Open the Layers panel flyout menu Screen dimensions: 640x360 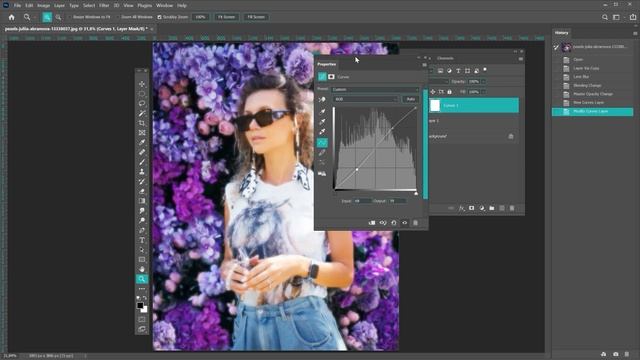(x=520, y=59)
